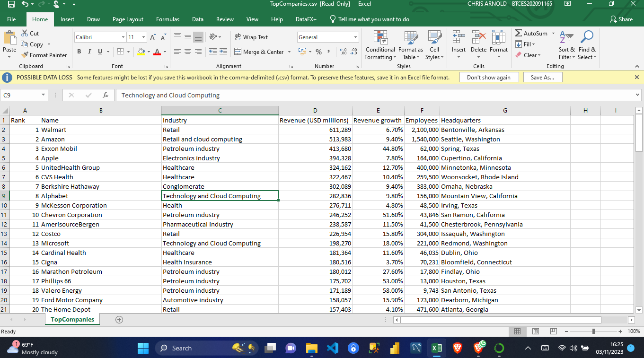Screen dimensions: 644x358
Task: Click the Insert Function fx icon
Action: [106, 95]
